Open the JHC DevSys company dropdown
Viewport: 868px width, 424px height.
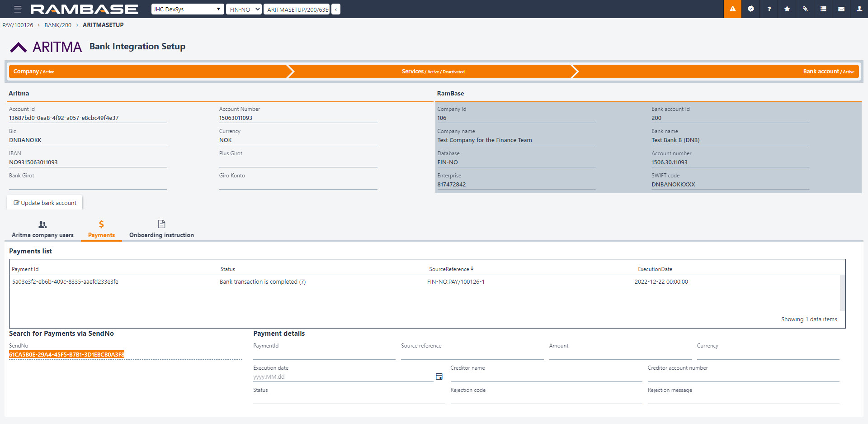click(x=188, y=9)
